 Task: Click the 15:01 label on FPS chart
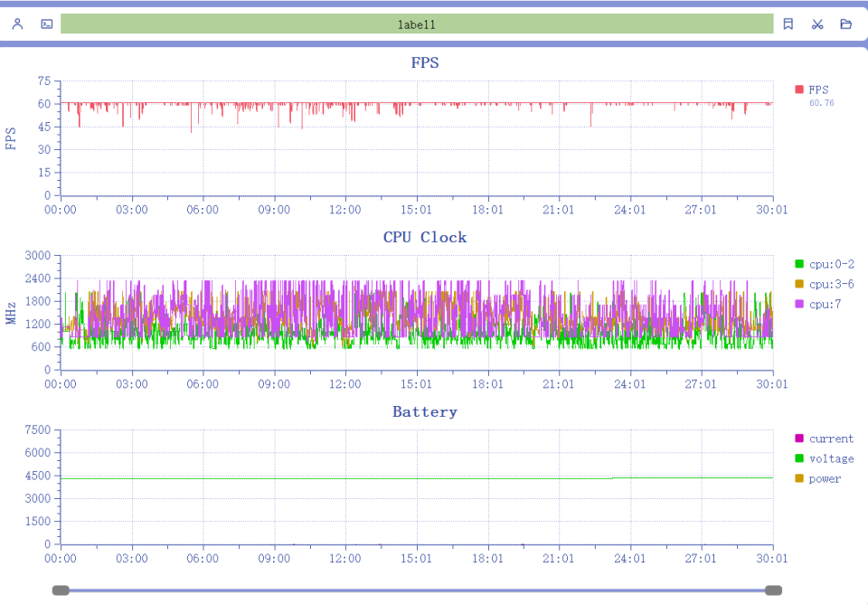(416, 210)
